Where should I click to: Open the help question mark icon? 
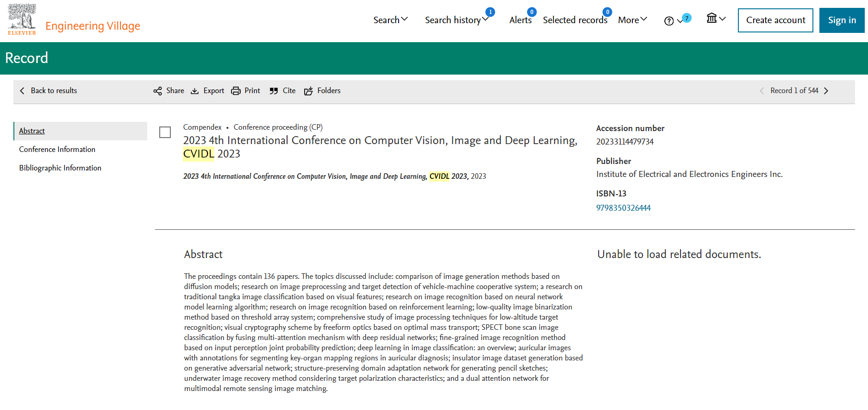(669, 21)
